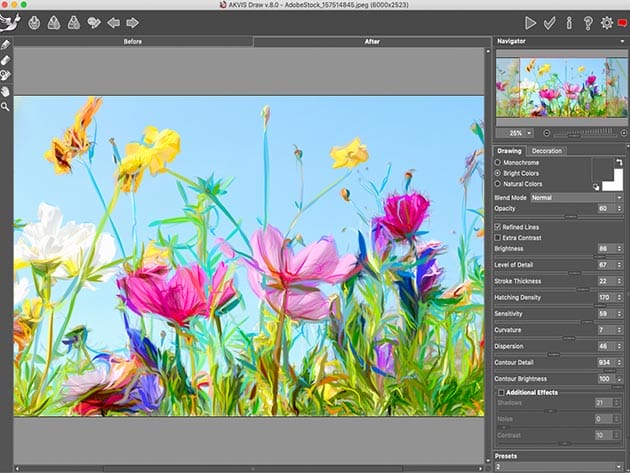Select the Zoom magnifier tool
This screenshot has width=630, height=473.
pos(6,104)
